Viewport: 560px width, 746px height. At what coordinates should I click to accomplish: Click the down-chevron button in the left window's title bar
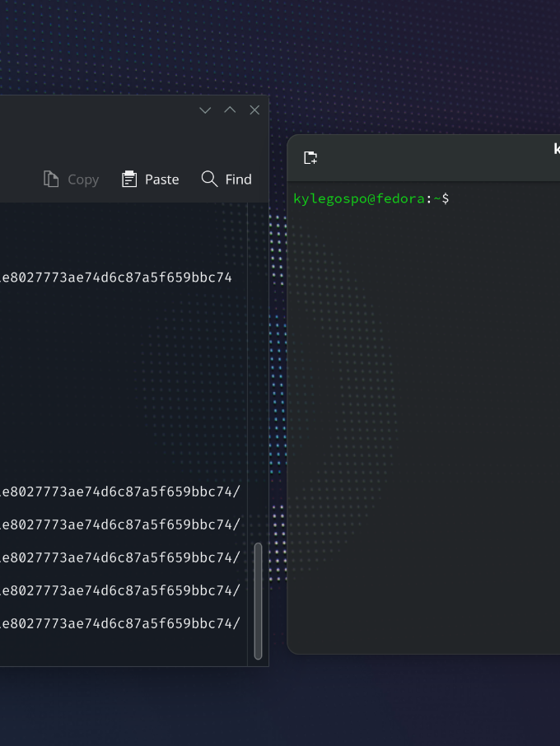coord(205,110)
